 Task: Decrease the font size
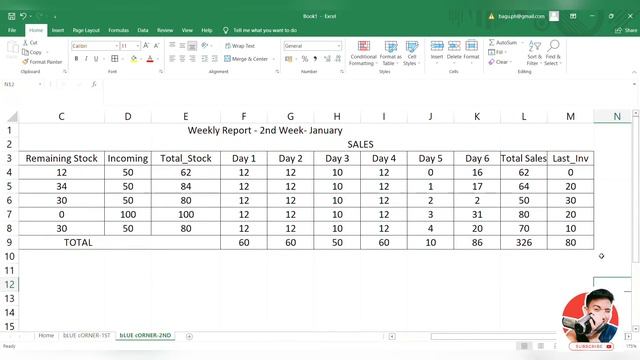(x=156, y=46)
